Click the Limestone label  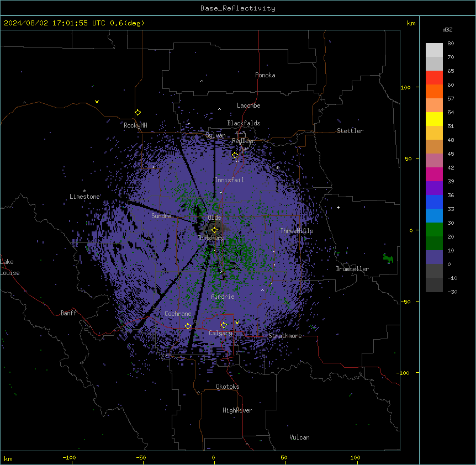click(x=84, y=197)
